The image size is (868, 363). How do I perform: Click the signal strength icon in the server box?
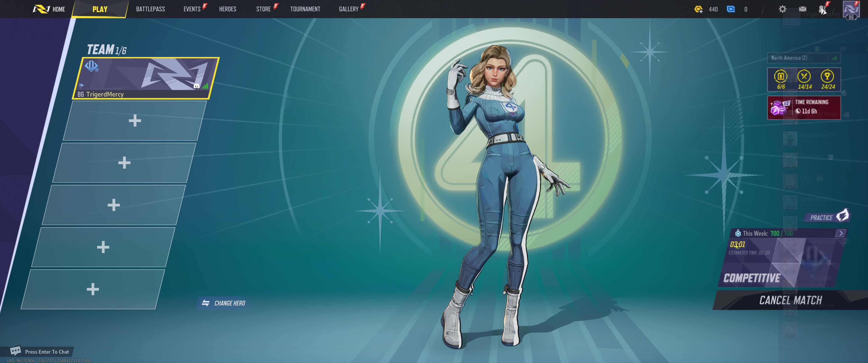(834, 58)
